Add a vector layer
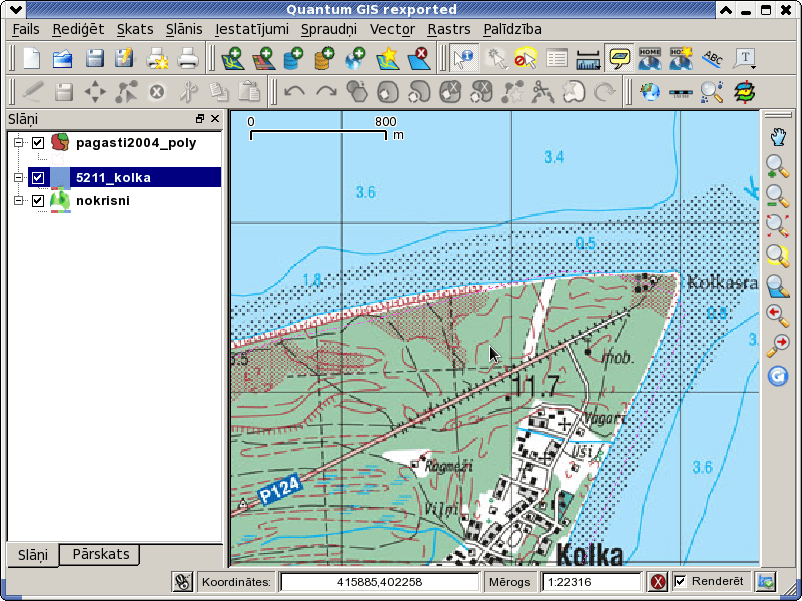This screenshot has width=802, height=601. [x=232, y=58]
